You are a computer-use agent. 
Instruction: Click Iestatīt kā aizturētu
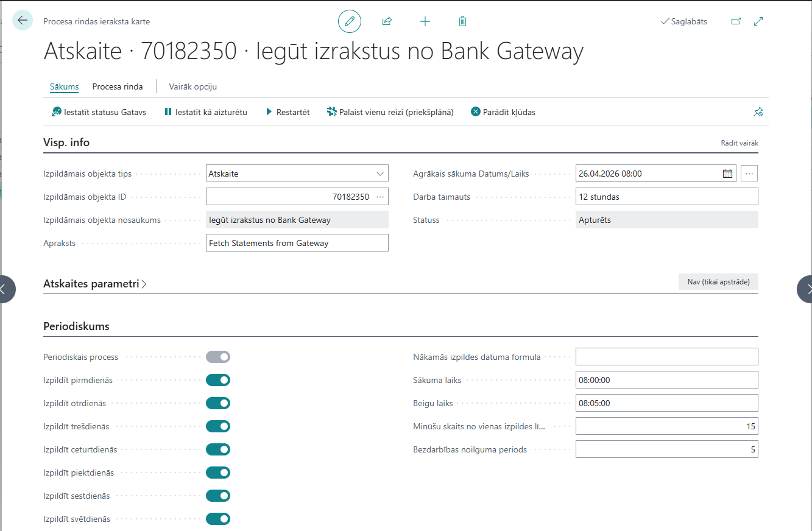point(205,112)
